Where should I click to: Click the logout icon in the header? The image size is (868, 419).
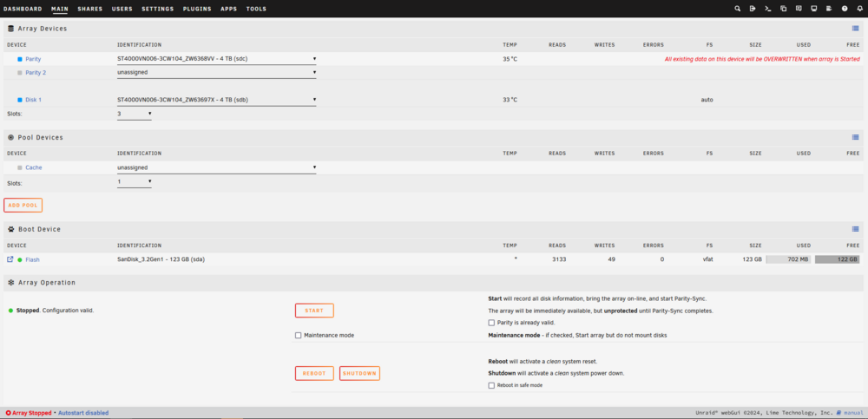click(x=753, y=9)
